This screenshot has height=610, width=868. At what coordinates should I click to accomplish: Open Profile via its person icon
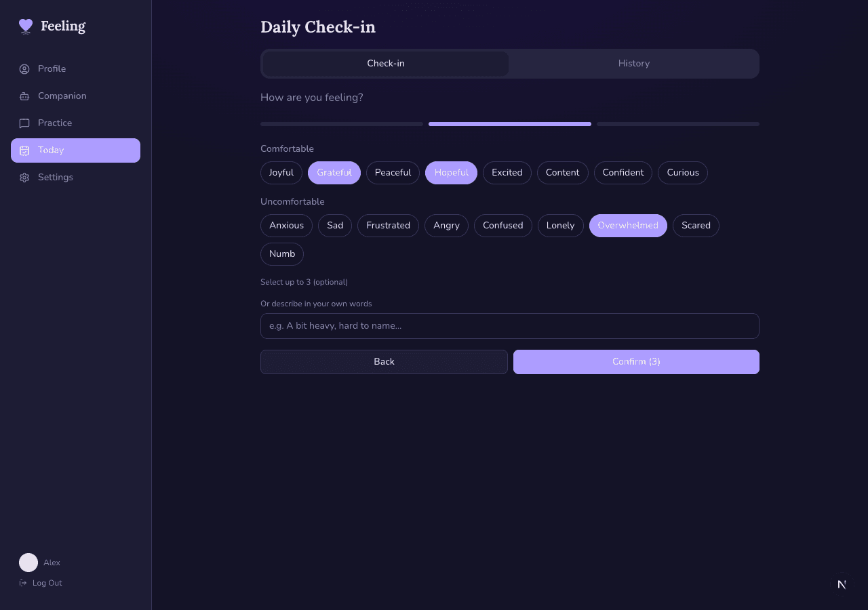point(24,69)
